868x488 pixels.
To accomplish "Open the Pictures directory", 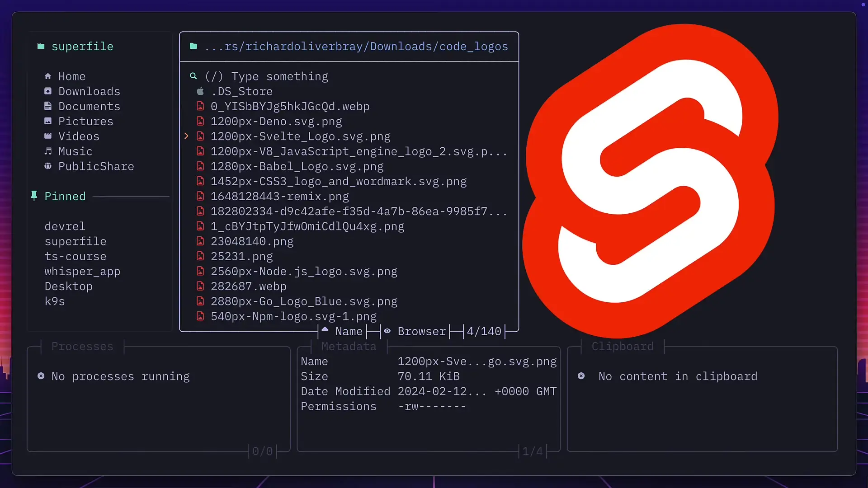I will click(86, 121).
